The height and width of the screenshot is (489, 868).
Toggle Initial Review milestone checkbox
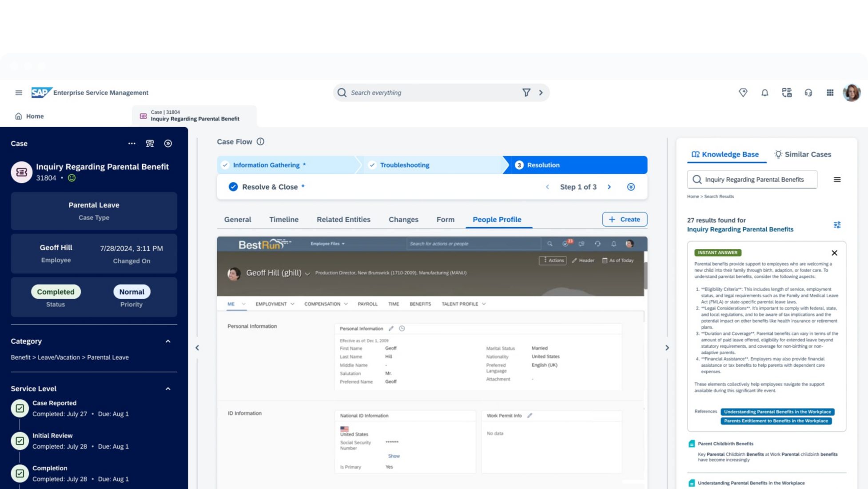pos(20,441)
